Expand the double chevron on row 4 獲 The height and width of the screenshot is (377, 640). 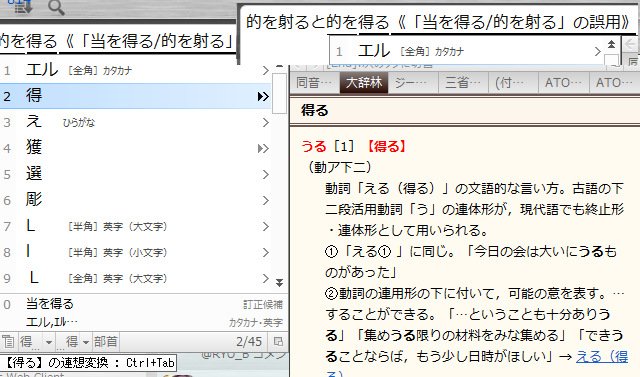pyautogui.click(x=263, y=148)
